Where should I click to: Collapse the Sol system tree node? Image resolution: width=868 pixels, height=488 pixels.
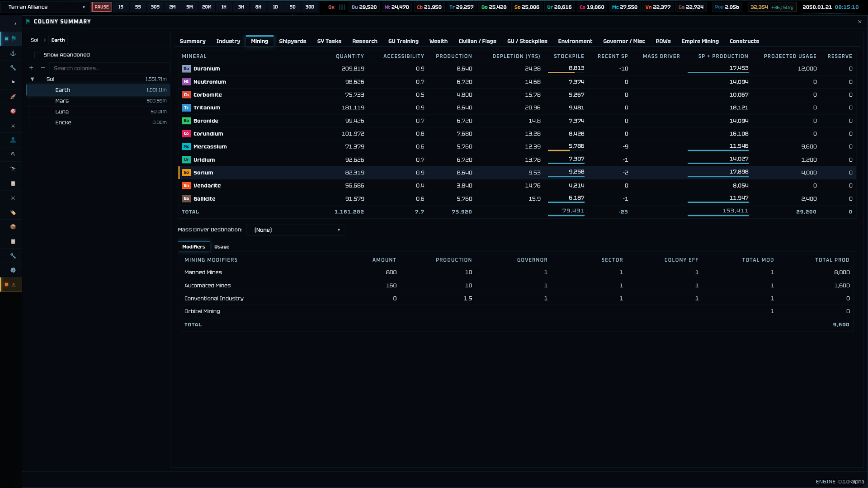point(33,79)
